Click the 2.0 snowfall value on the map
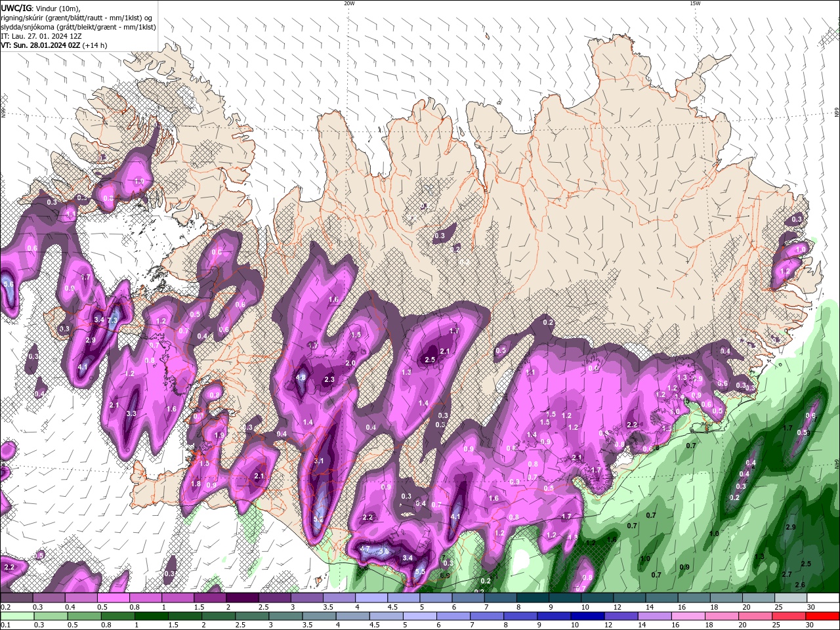The height and width of the screenshot is (630, 840). [350, 363]
